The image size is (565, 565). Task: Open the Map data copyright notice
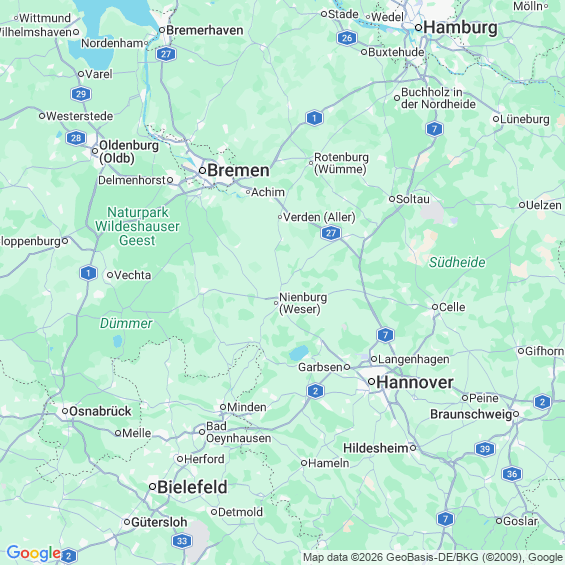[433, 557]
